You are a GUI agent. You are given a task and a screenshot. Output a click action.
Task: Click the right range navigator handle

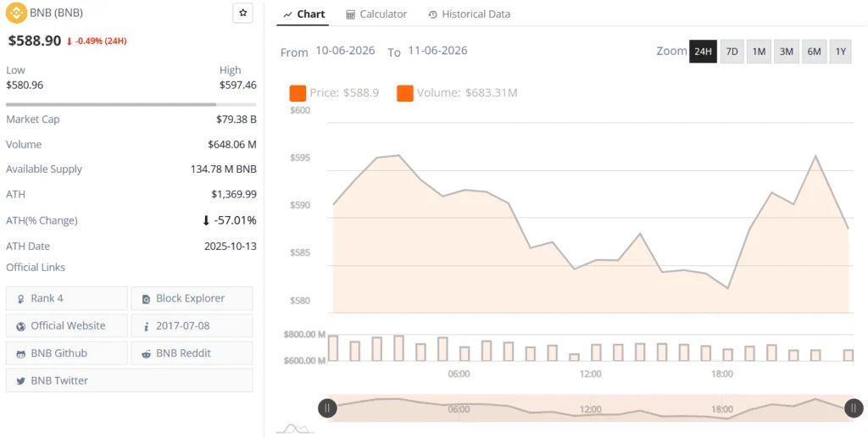(x=854, y=408)
